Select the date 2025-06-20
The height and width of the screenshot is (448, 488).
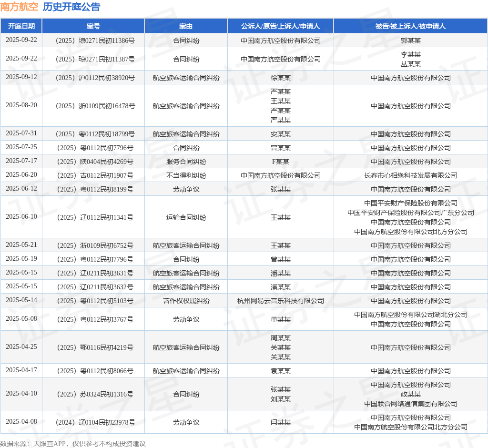[x=21, y=174]
